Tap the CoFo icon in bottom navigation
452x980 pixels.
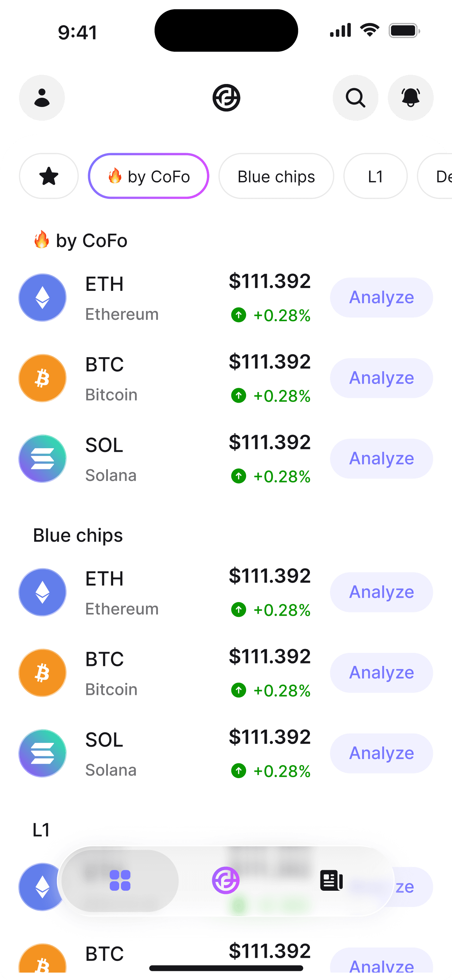pos(226,880)
